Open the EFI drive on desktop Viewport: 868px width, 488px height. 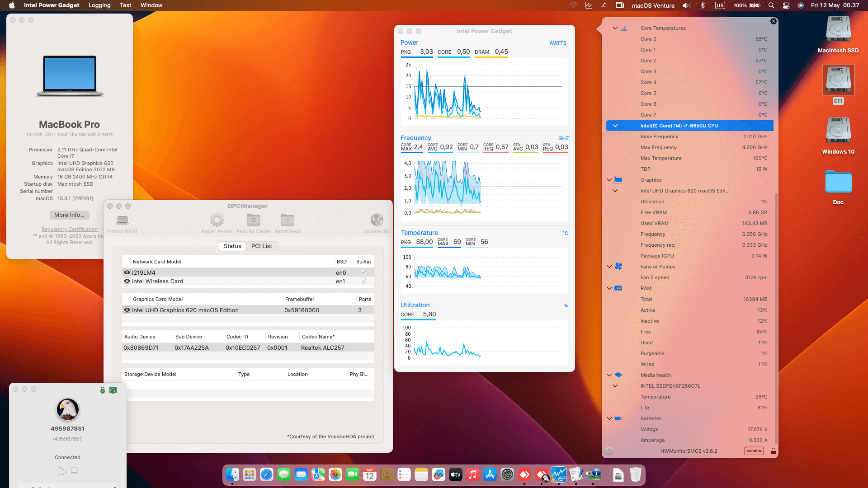pos(838,80)
